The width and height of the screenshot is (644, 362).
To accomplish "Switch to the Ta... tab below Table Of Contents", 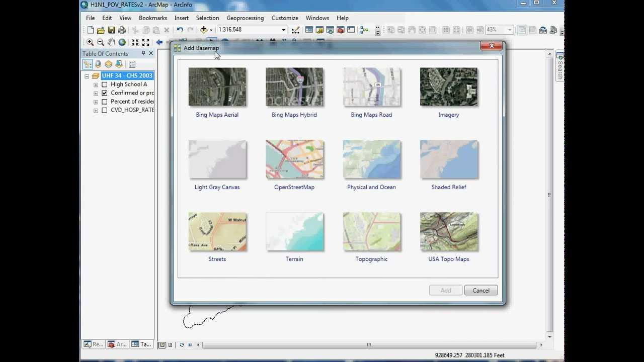I will tap(141, 344).
